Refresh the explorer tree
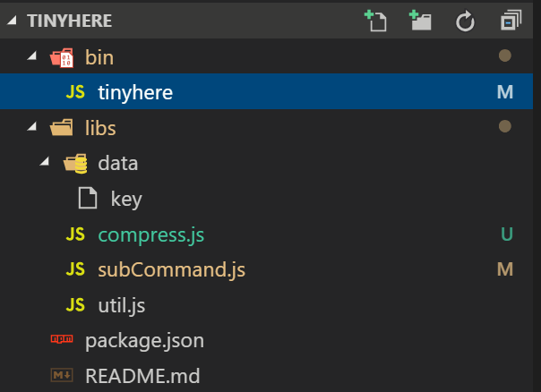This screenshot has height=392, width=541. coord(465,21)
